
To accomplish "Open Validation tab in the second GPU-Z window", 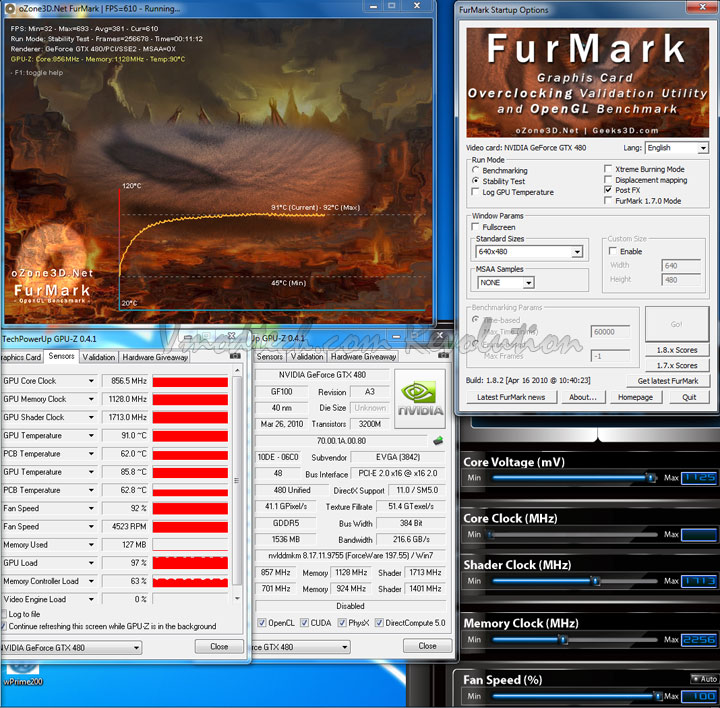I will 307,356.
